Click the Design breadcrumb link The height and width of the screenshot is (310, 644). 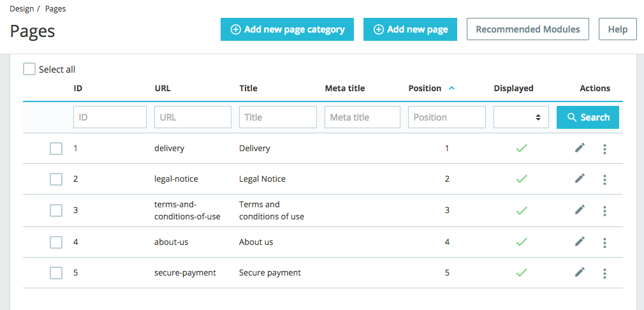[x=22, y=9]
